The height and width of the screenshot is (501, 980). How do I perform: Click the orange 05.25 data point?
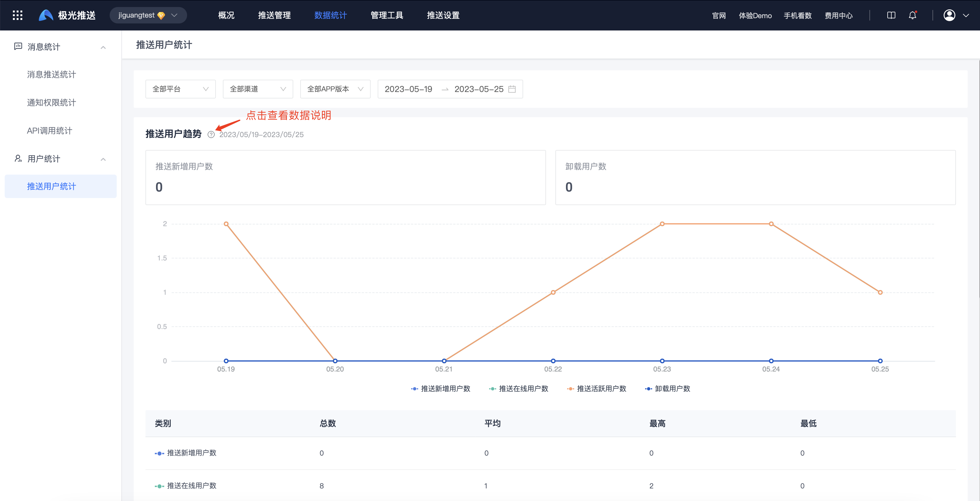[x=880, y=292]
